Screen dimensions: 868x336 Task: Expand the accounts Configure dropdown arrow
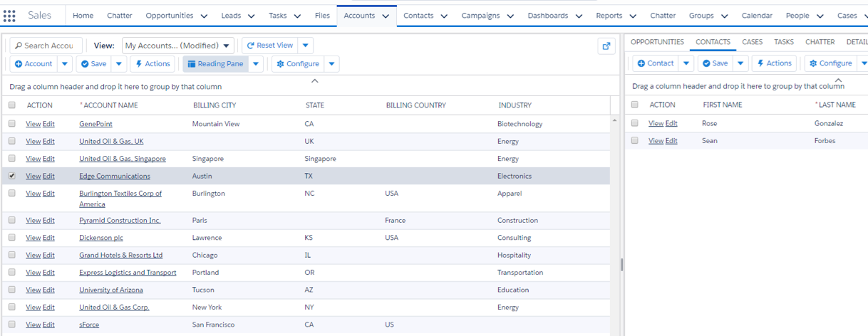331,63
